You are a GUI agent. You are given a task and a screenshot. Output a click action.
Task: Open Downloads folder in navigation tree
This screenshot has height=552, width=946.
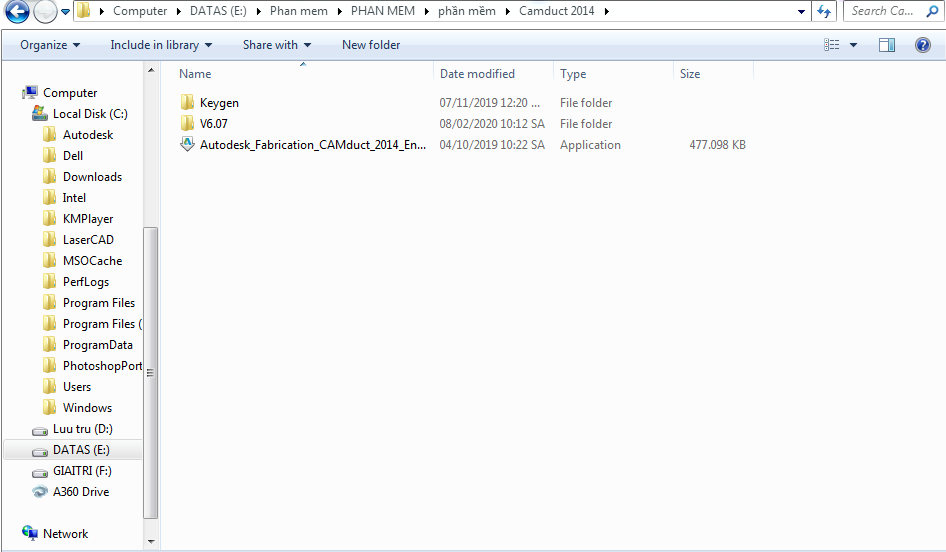pos(92,177)
